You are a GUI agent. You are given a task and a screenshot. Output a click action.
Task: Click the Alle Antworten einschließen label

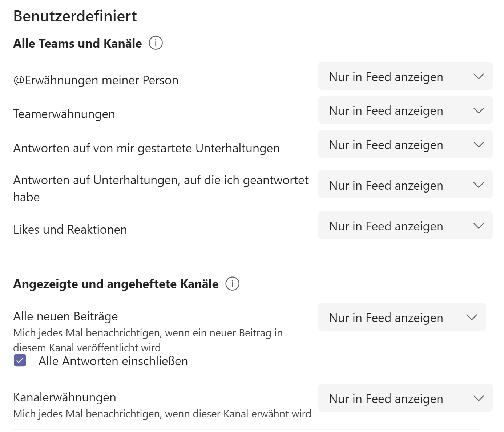113,361
